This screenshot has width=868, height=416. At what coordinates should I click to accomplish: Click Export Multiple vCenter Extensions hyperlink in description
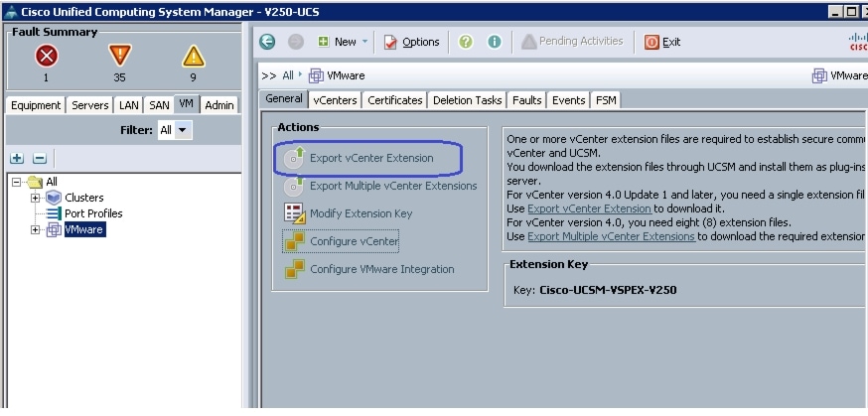point(611,236)
